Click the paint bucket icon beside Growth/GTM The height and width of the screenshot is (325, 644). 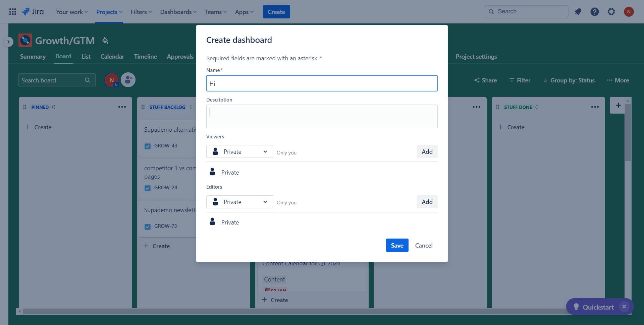click(105, 40)
